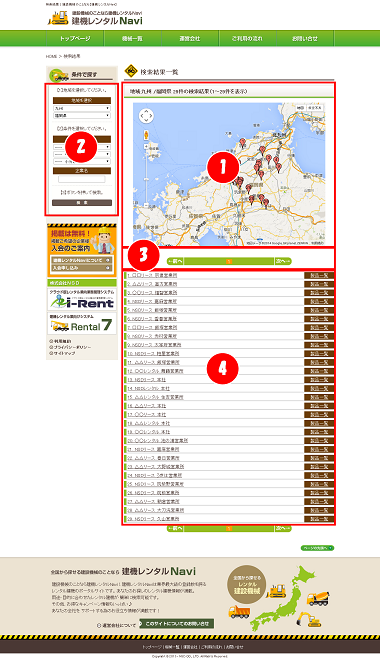
Task: Click the map zoom-in plus button
Action: click(146, 146)
